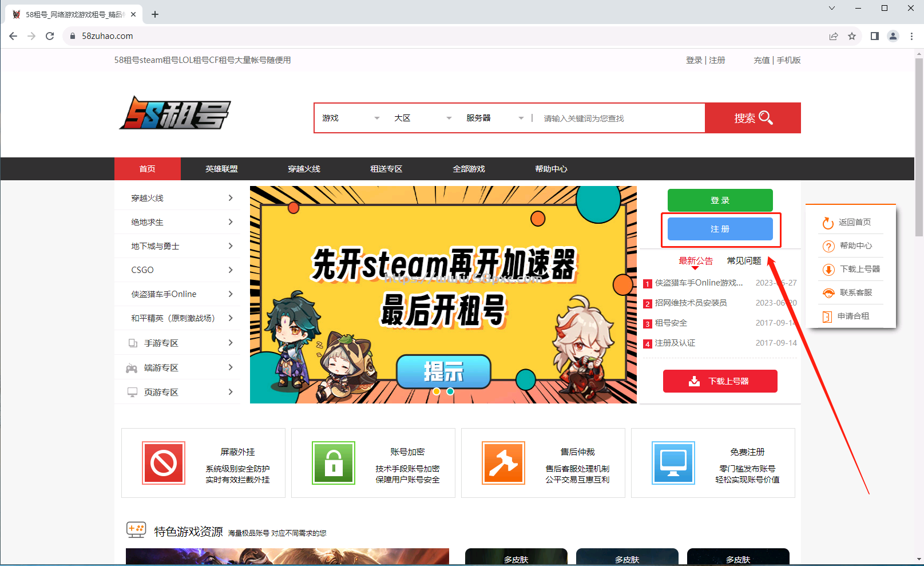Open 穿越火线 in the navigation bar
Viewport: 924px width, 566px height.
[x=304, y=169]
